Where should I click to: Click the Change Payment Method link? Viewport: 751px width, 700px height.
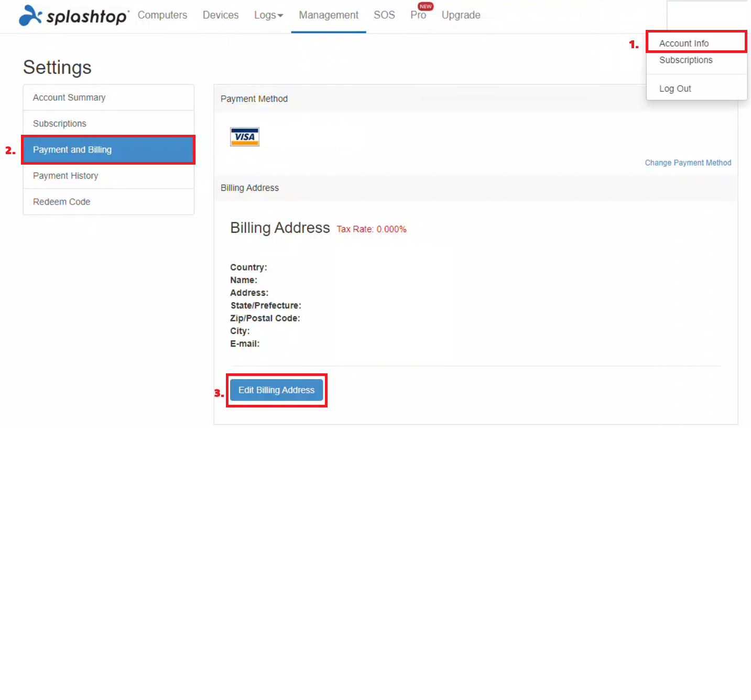pos(688,163)
